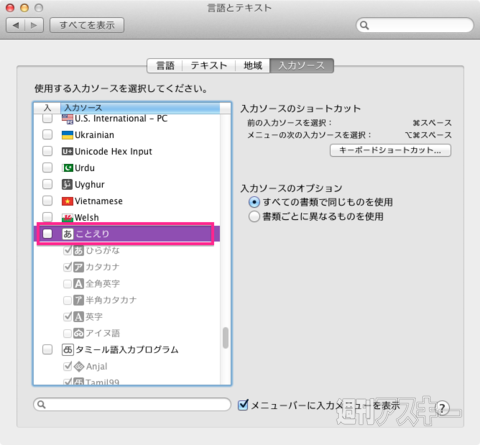The height and width of the screenshot is (445, 480).
Task: Click the Welsh flag icon
Action: [67, 218]
